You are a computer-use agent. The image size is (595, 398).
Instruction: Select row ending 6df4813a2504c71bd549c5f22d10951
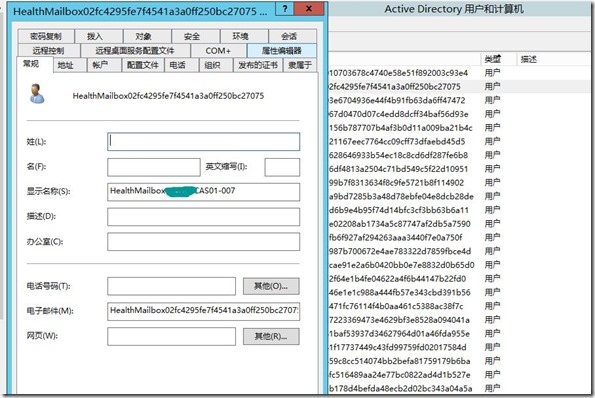click(x=459, y=169)
